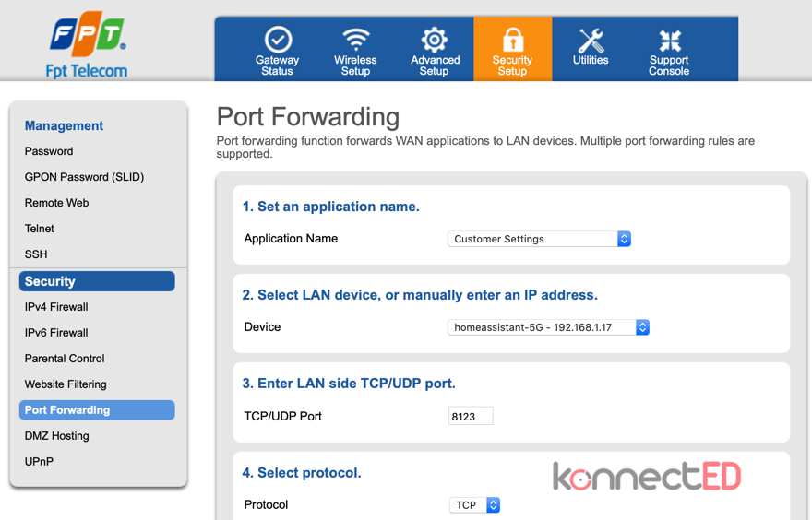Open the Utilities tab
812x520 pixels.
[591, 47]
